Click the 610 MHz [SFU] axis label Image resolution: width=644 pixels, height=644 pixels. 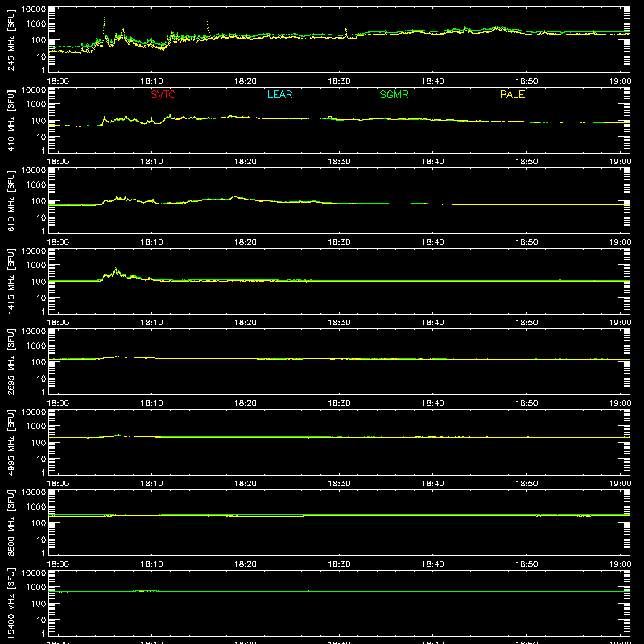11,200
